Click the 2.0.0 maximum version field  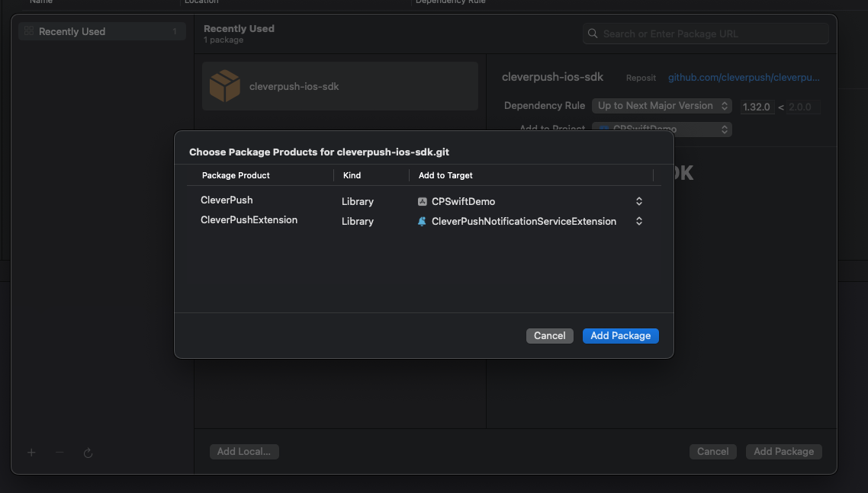pyautogui.click(x=803, y=107)
